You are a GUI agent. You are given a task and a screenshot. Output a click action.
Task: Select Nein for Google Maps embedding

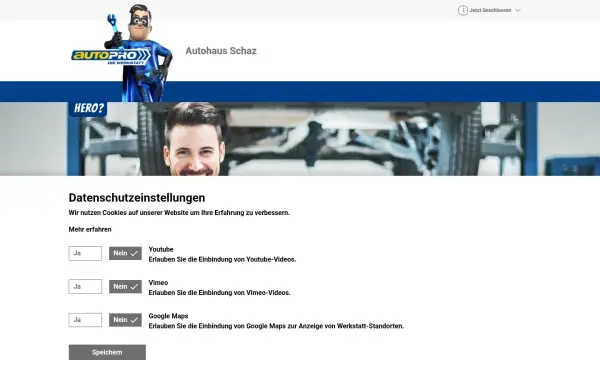click(x=125, y=320)
